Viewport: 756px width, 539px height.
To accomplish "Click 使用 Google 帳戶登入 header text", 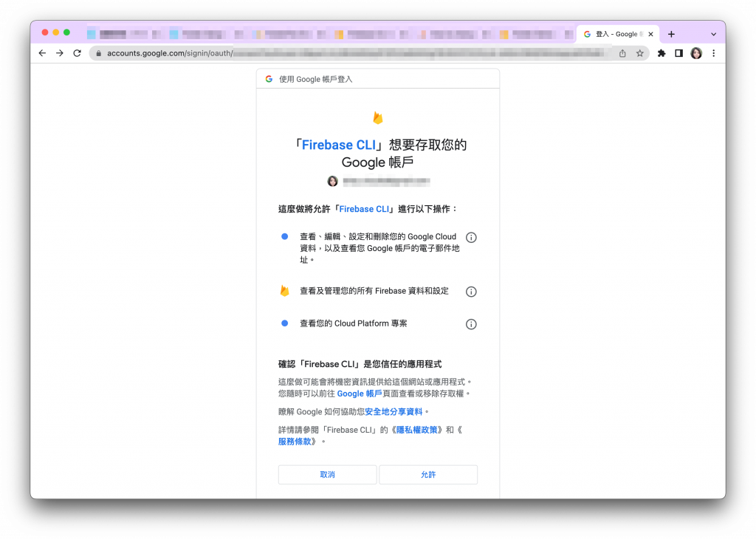I will tap(316, 79).
